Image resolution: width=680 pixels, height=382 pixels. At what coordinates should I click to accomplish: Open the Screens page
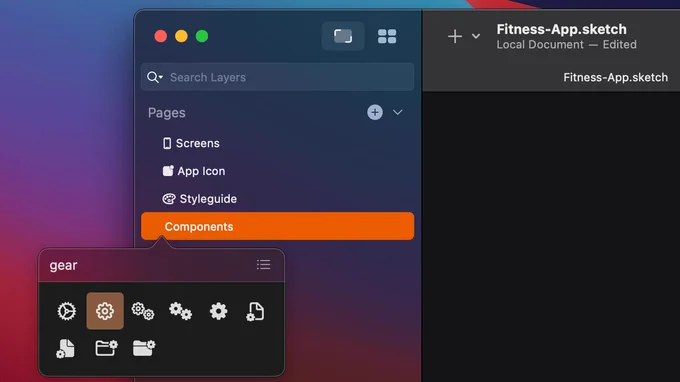[x=278, y=143]
